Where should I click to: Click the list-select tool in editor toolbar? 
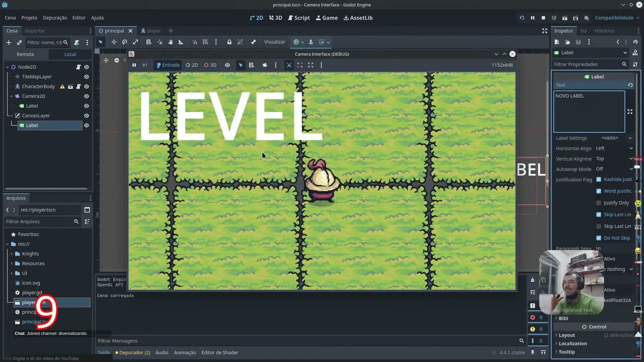pos(148,42)
